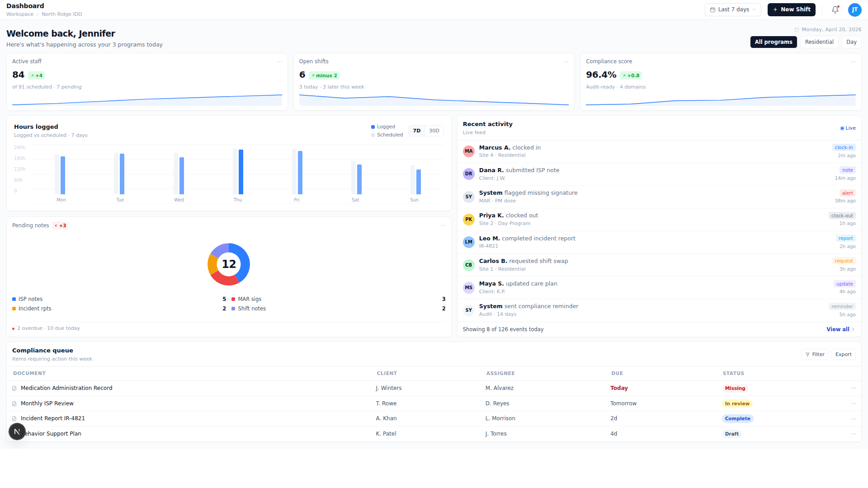
Task: Sort table by STATUS column header
Action: 733,374
